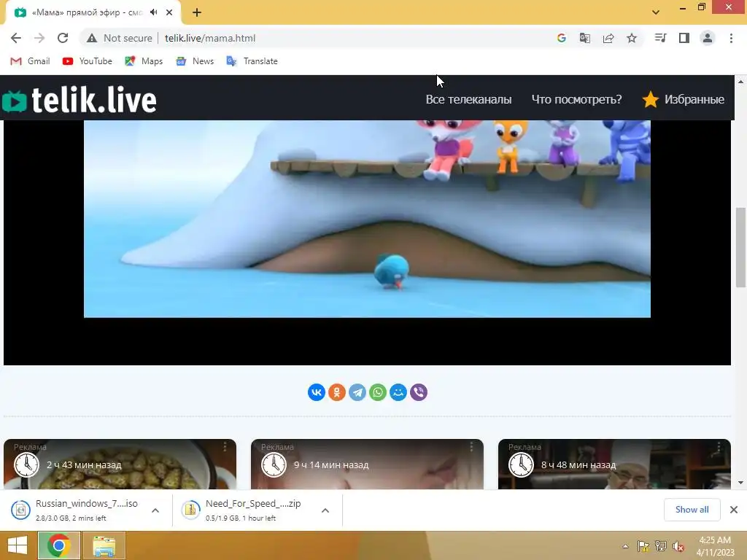Image resolution: width=747 pixels, height=560 pixels.
Task: Click the muted volume tray icon
Action: point(678,546)
